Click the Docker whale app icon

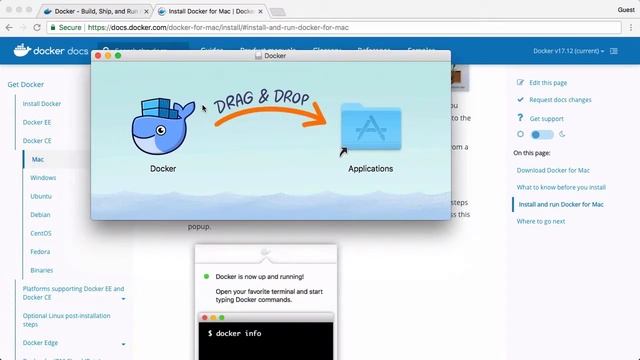pyautogui.click(x=163, y=126)
